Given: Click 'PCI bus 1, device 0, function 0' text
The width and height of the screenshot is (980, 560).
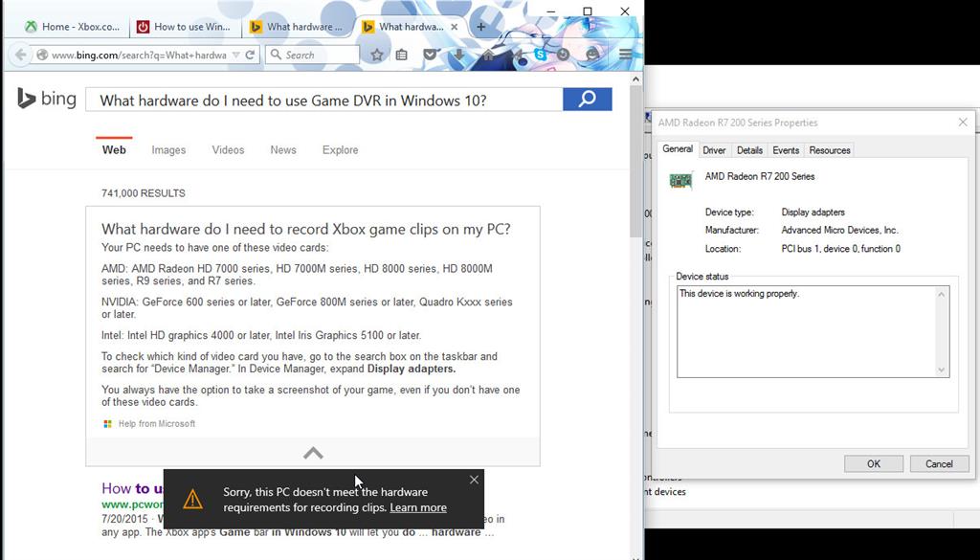Looking at the screenshot, I should (x=840, y=249).
